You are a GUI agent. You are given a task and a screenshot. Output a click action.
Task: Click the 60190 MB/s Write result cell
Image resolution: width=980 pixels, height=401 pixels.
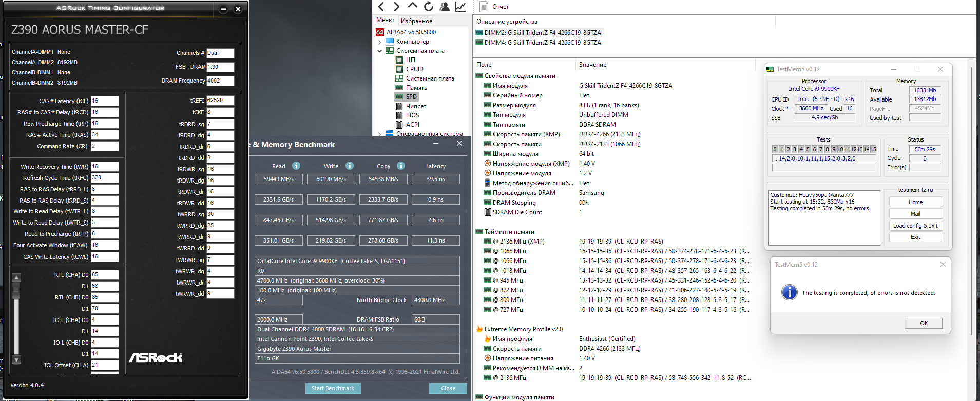tap(331, 179)
